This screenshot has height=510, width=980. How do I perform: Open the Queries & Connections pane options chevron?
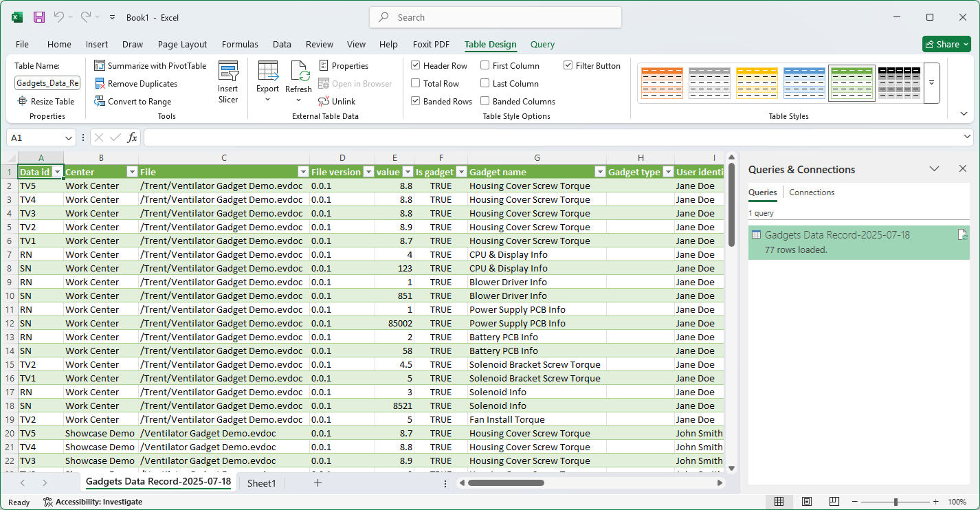point(935,169)
